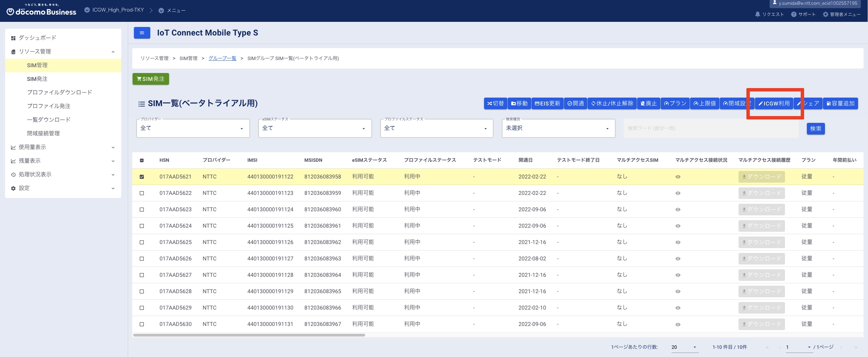Viewport: 868px width, 357px height.
Task: Click the horizontal table scrollbar
Action: [x=249, y=335]
